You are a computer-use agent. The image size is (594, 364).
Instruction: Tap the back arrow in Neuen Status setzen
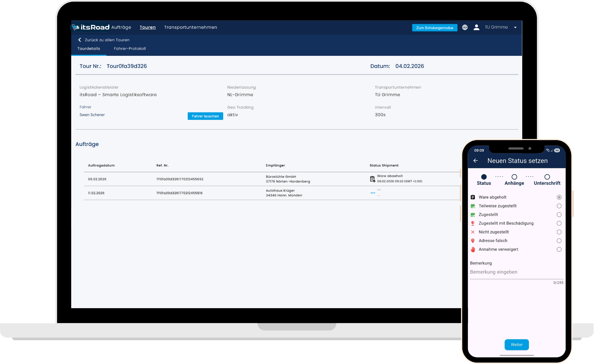tap(475, 161)
